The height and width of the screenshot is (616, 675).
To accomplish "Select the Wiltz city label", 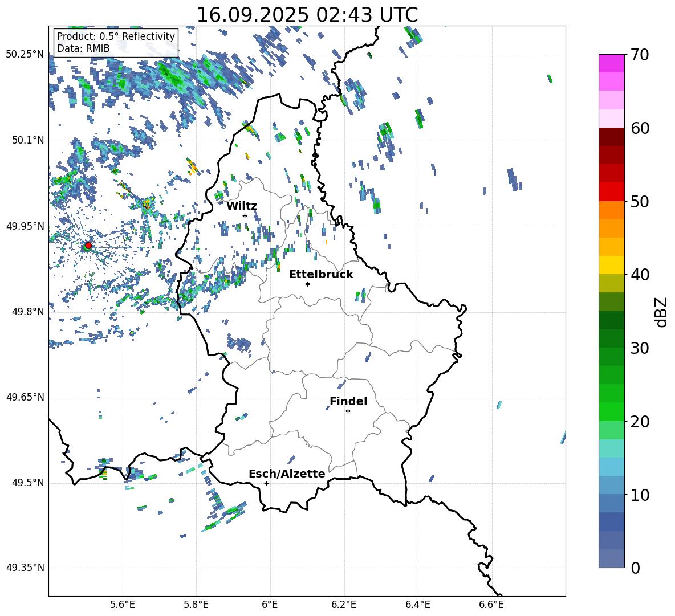I will click(242, 206).
